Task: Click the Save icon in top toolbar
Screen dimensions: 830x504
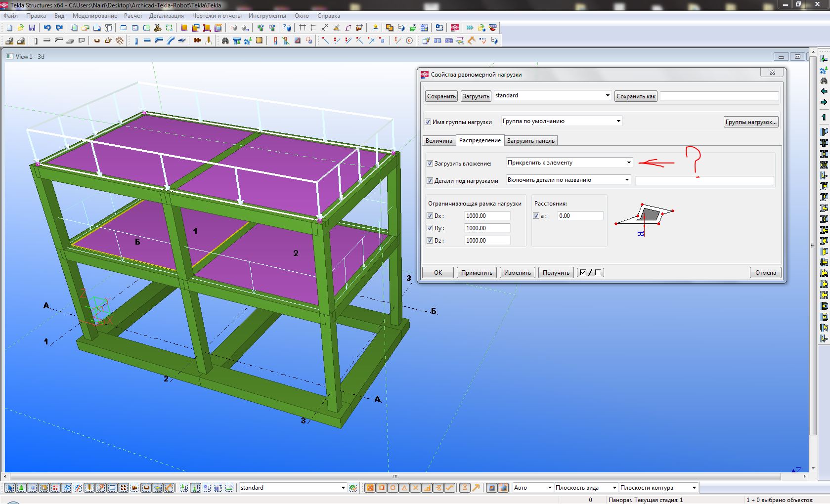Action: click(32, 28)
